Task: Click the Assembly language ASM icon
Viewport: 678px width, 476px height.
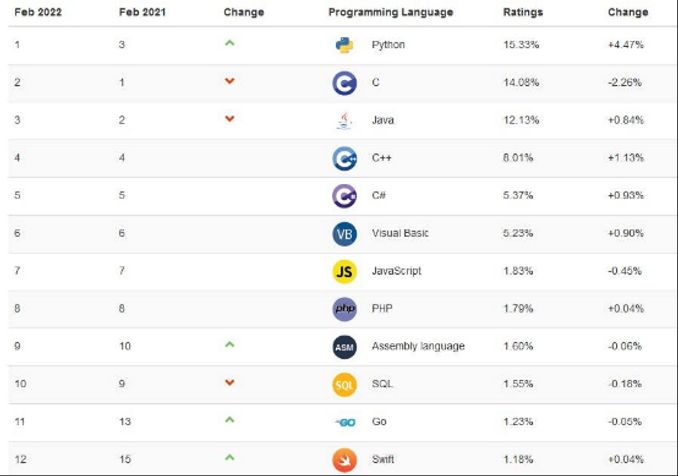Action: 344,347
